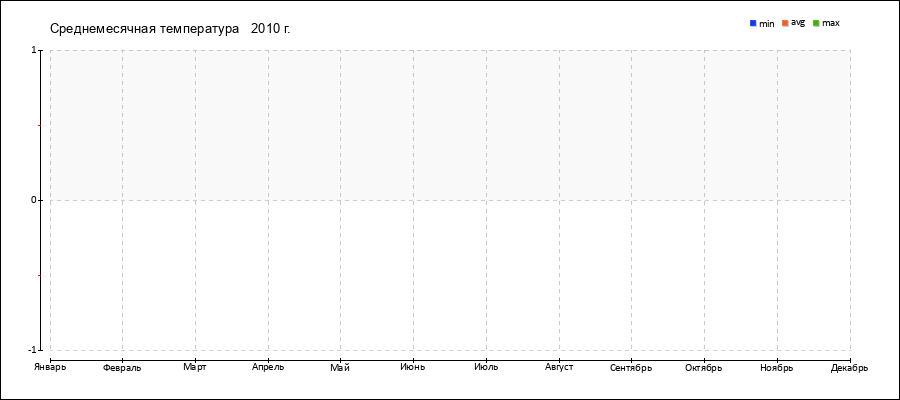The image size is (900, 400).
Task: Click the y-axis value 0 label
Action: (34, 200)
